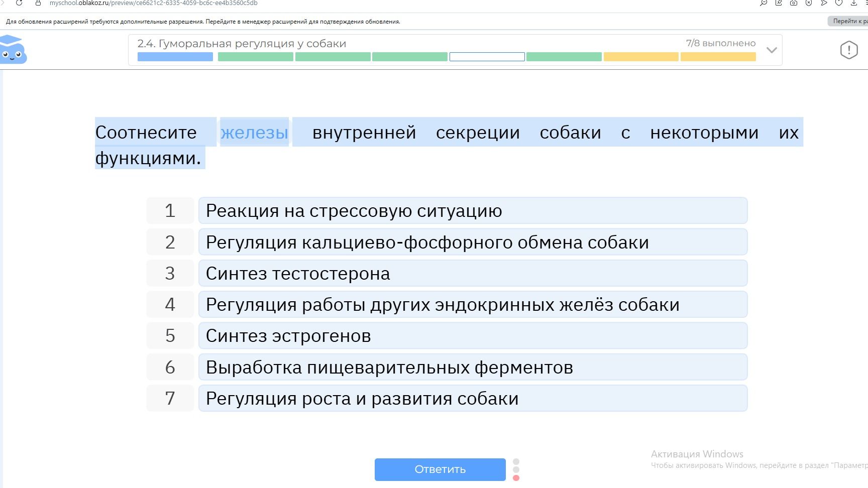868x488 pixels.
Task: Click '7/8 выполнено' progress text
Action: point(721,43)
